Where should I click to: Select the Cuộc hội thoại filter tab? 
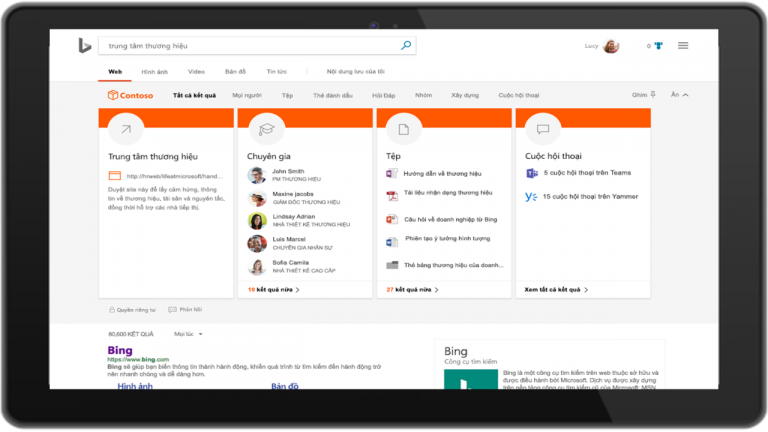click(x=519, y=96)
